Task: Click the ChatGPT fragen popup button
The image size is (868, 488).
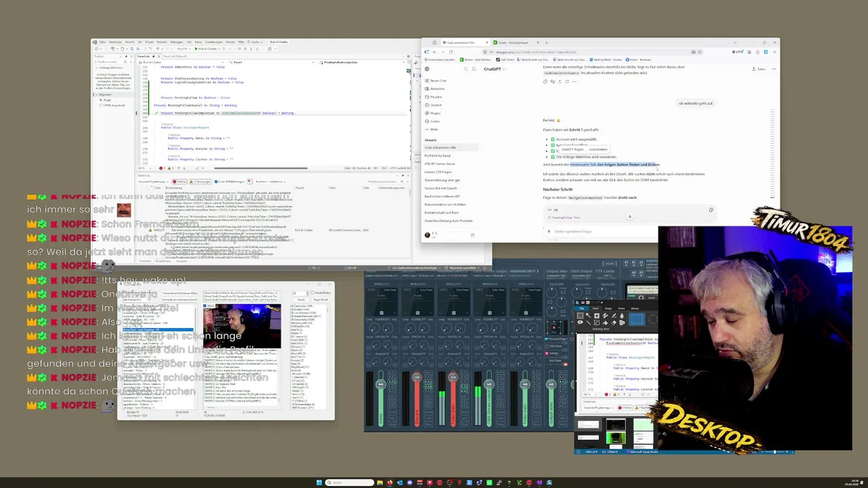Action: pos(572,149)
